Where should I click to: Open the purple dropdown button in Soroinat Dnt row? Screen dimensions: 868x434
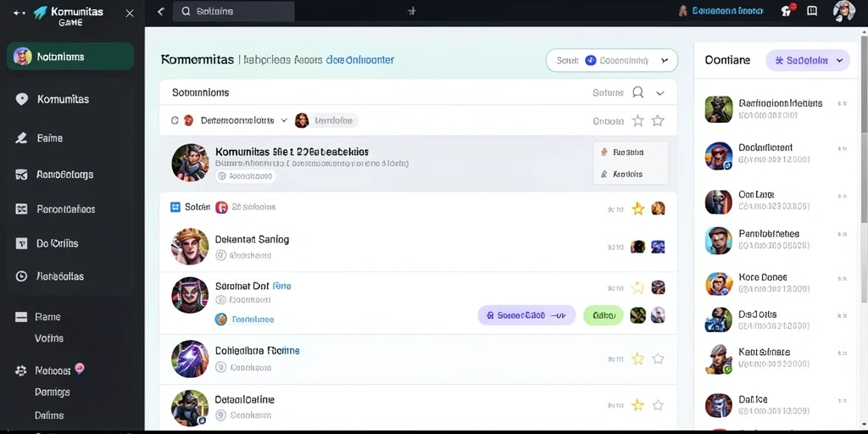click(526, 315)
